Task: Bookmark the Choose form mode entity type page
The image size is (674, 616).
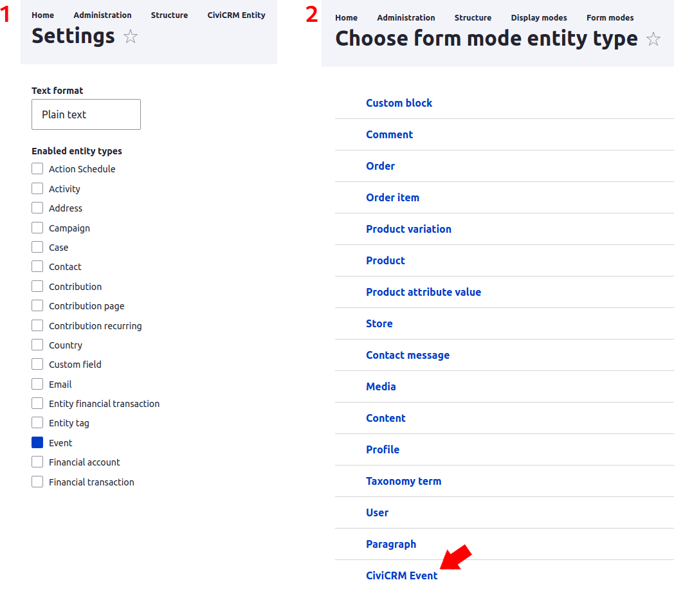Action: click(653, 39)
